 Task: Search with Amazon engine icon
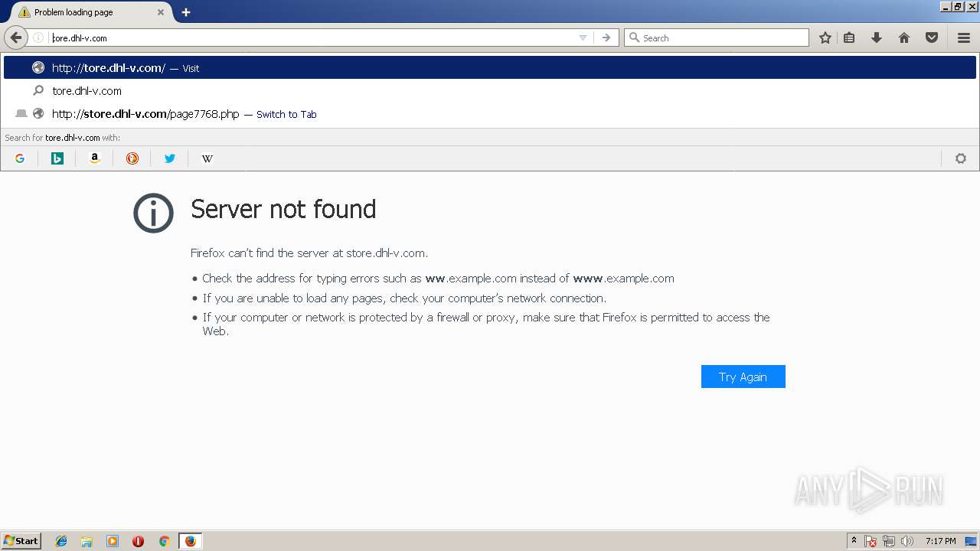[95, 158]
